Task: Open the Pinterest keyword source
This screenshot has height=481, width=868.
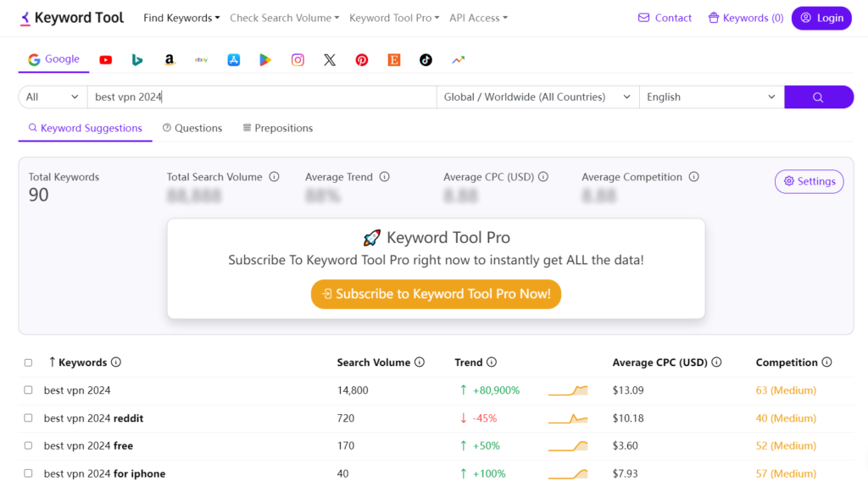Action: [x=362, y=60]
